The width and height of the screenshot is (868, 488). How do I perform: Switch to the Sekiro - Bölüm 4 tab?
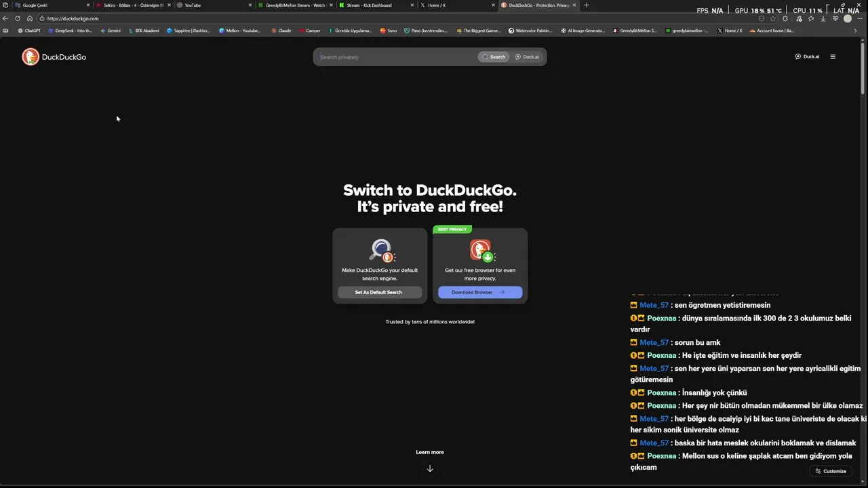tap(133, 5)
